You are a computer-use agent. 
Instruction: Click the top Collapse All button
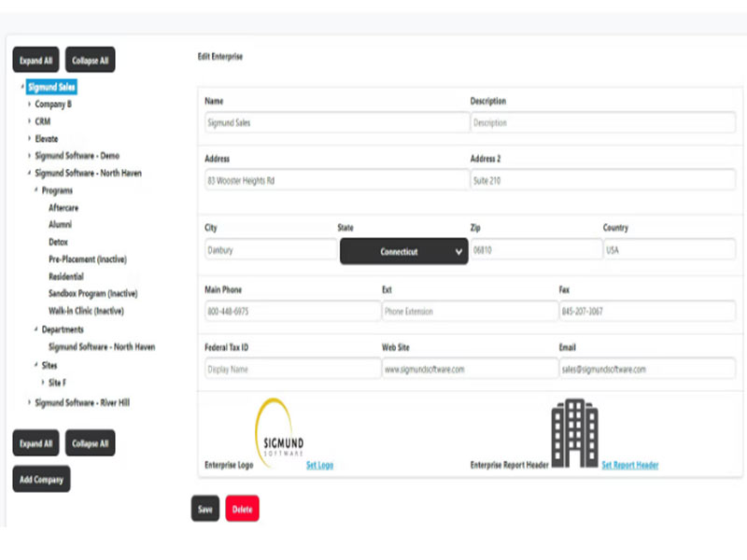[90, 60]
